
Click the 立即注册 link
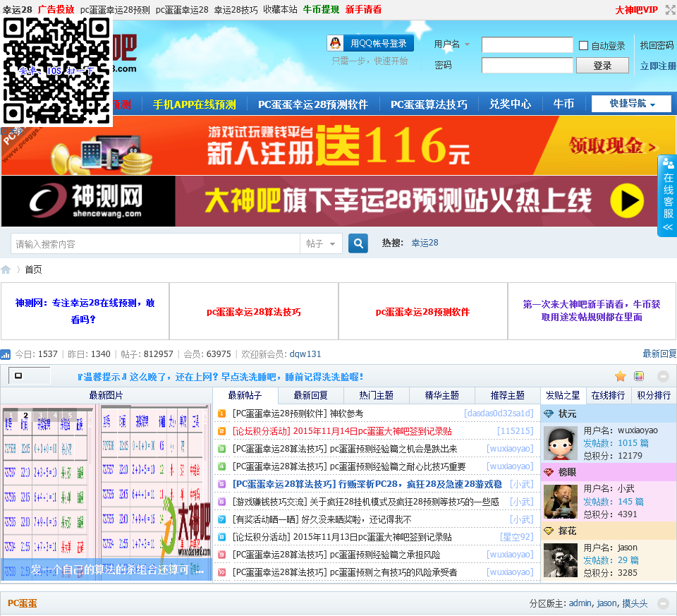[657, 66]
